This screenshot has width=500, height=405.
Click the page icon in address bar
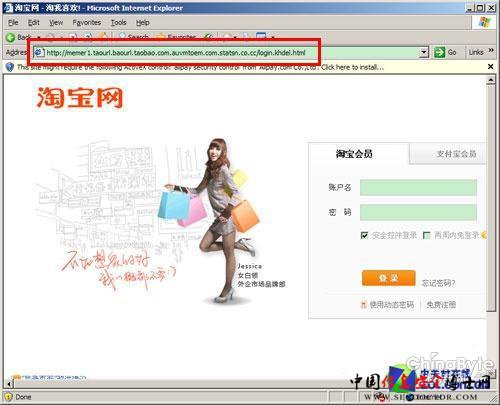point(39,52)
